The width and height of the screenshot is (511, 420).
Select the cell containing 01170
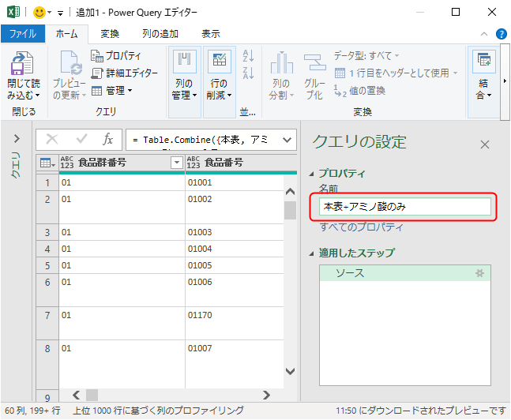tap(235, 323)
